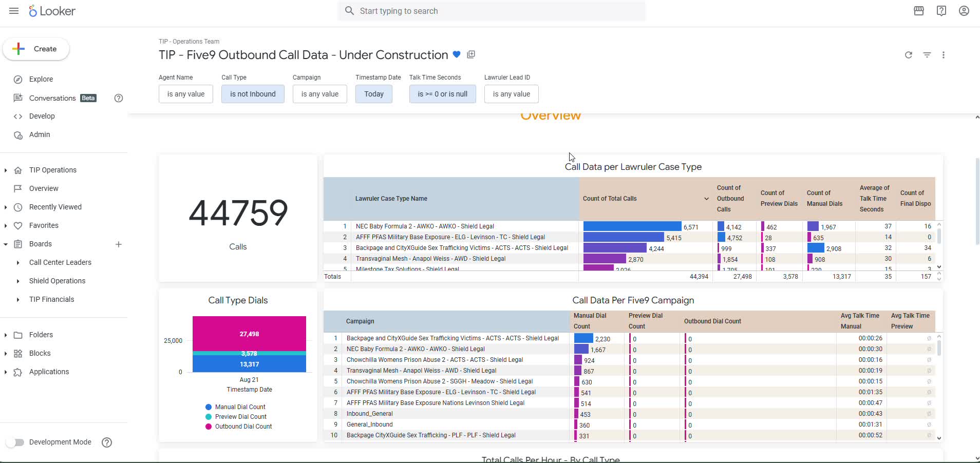Reload dashboard data with refresh icon

click(x=908, y=55)
